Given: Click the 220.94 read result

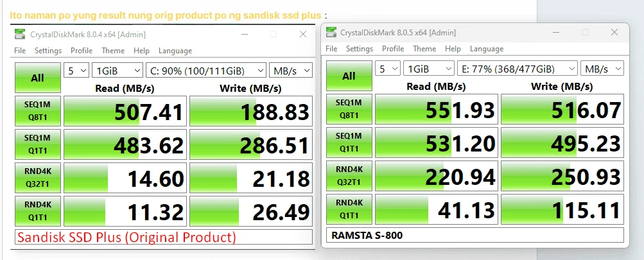Looking at the screenshot, I should tap(437, 176).
